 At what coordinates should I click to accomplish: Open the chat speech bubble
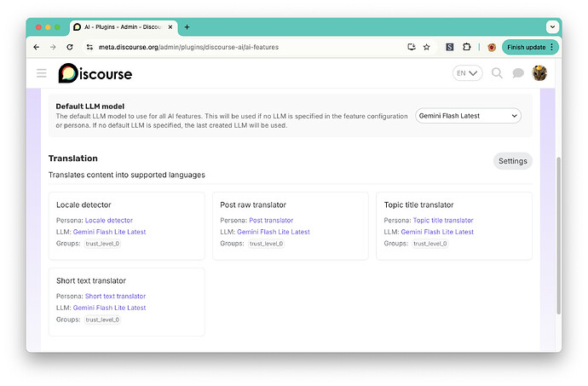point(518,73)
